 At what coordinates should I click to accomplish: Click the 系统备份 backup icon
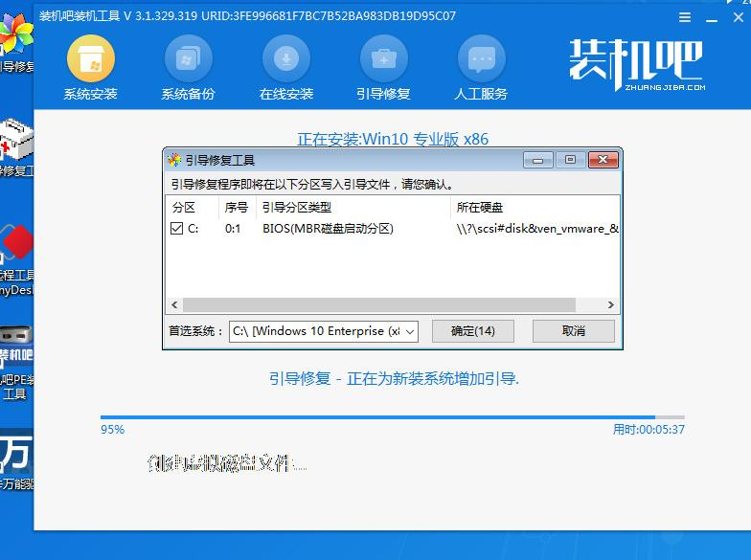(x=188, y=60)
